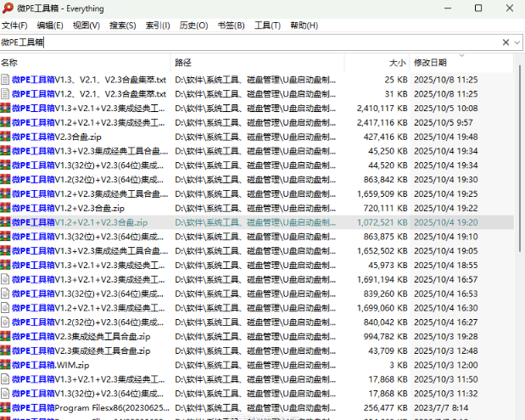
Task: Click the zip icon of highlighted V1.2+V2.1+V2.3合盘.zip
Action: click(5, 222)
